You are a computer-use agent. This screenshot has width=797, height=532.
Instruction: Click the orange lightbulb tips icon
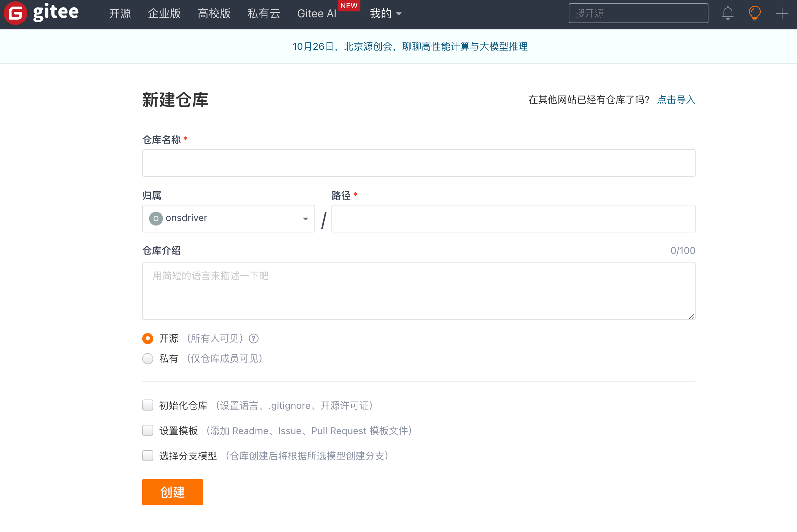[x=754, y=13]
